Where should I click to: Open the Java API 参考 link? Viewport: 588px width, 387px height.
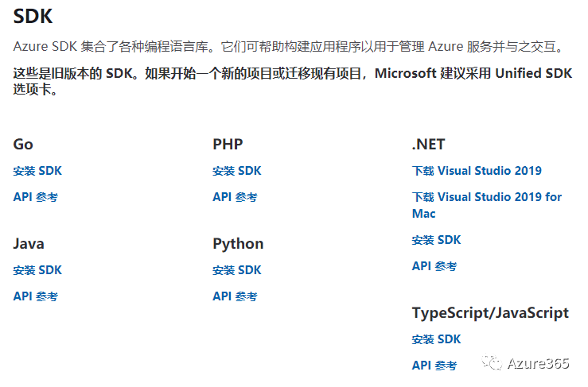(35, 296)
